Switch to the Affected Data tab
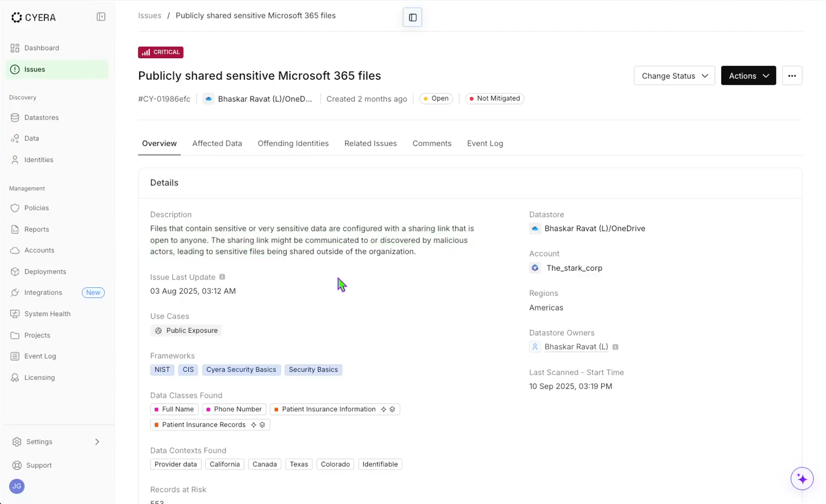 tap(217, 143)
